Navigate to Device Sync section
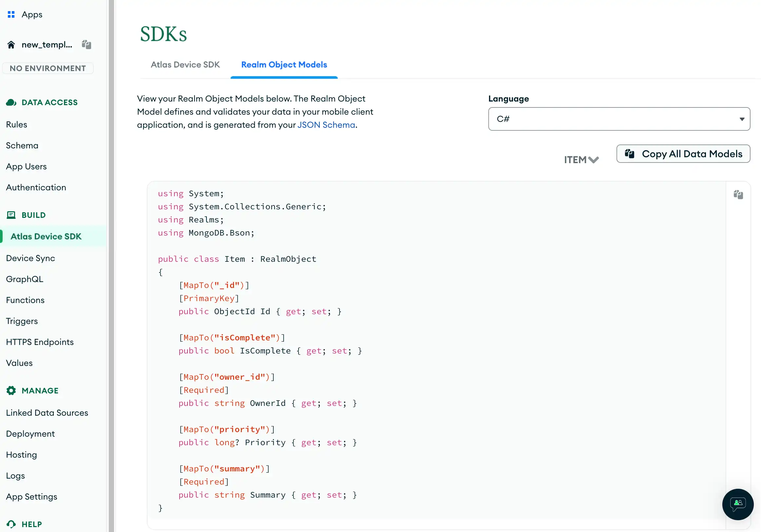761x532 pixels. [30, 257]
